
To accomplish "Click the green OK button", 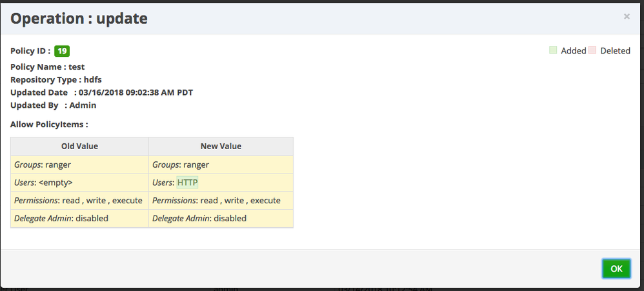I will (616, 268).
